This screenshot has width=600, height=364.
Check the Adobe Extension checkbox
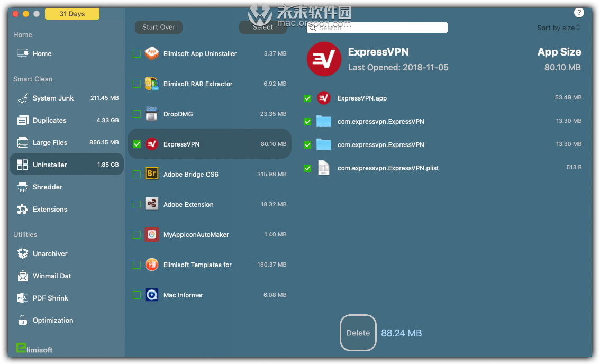[137, 205]
